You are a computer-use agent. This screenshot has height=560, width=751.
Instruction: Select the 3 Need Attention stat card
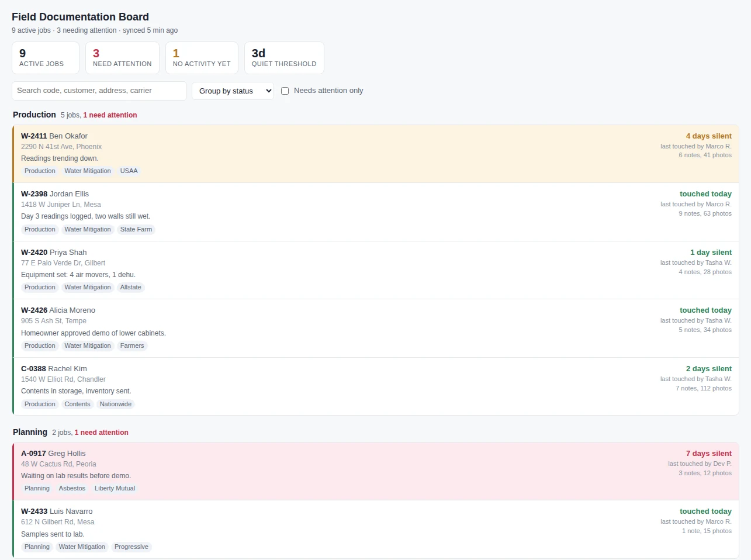122,58
